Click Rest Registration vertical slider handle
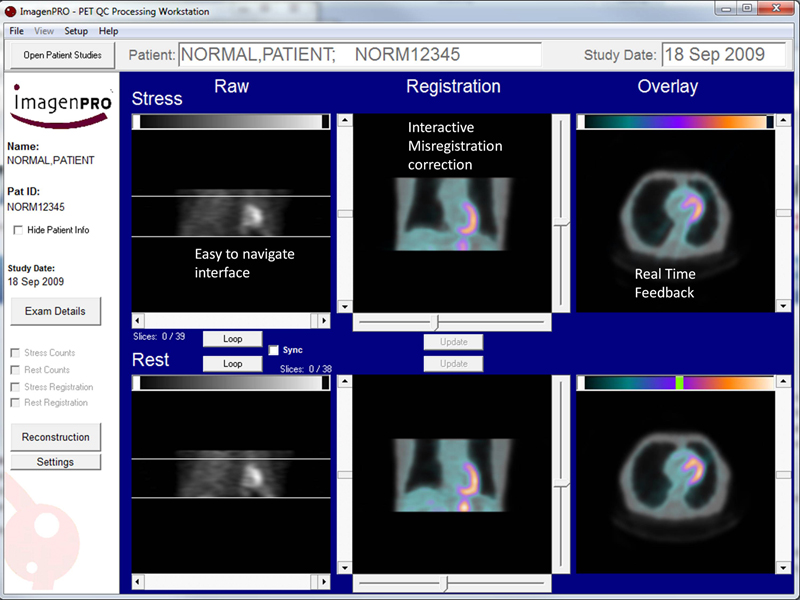This screenshot has width=800, height=600. click(562, 484)
